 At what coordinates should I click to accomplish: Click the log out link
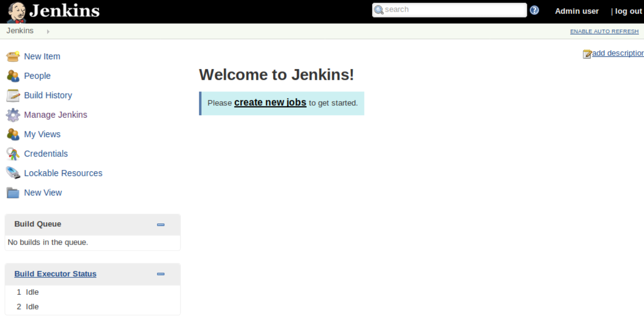tap(628, 11)
